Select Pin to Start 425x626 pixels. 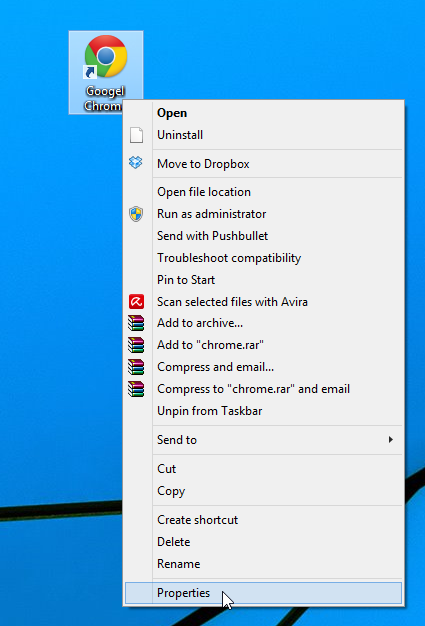(x=263, y=280)
